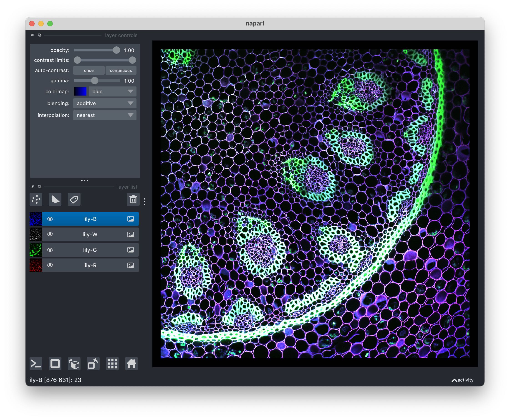Screen dimensions: 510x420
Task: Reset view with home icon
Action: click(x=131, y=364)
